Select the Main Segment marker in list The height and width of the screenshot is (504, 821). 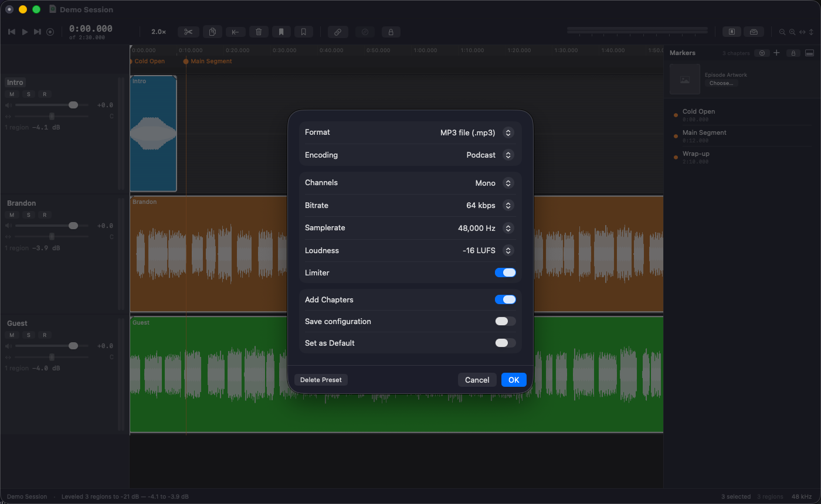coord(743,135)
